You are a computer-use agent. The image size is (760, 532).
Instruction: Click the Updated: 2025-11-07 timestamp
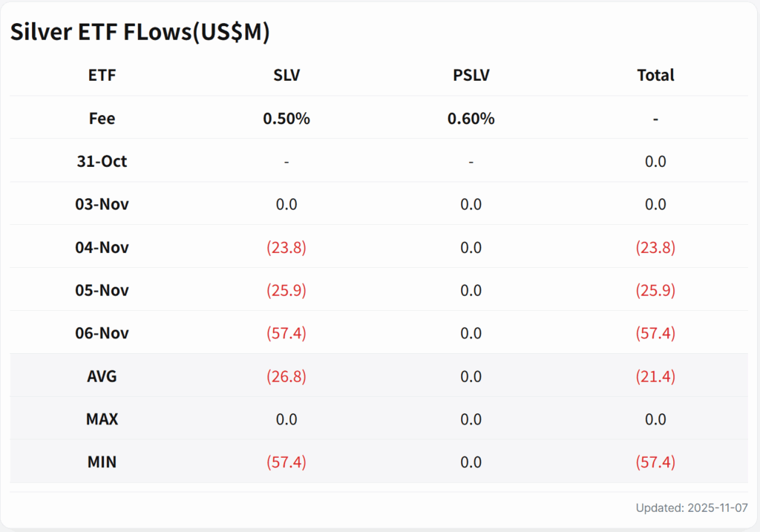pos(692,508)
